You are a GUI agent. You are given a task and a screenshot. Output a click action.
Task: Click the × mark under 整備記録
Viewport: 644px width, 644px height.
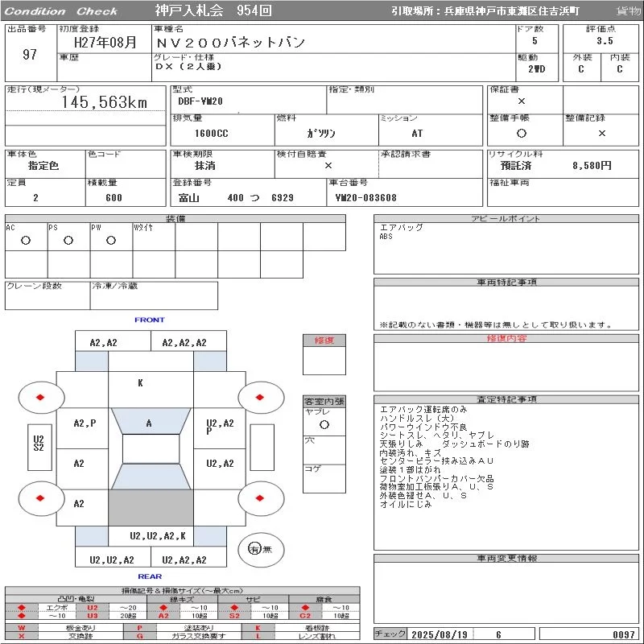(601, 133)
